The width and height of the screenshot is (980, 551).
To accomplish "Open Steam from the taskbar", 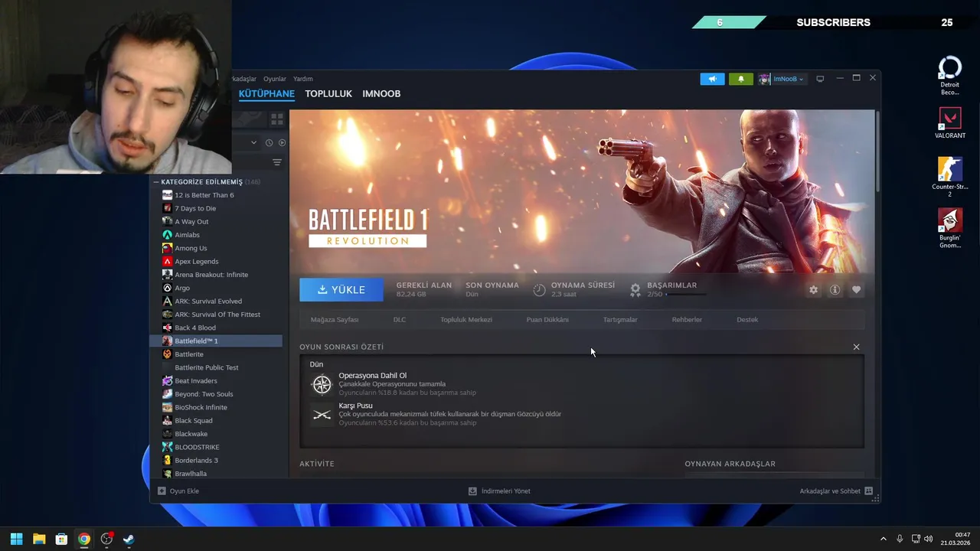I will pyautogui.click(x=129, y=539).
